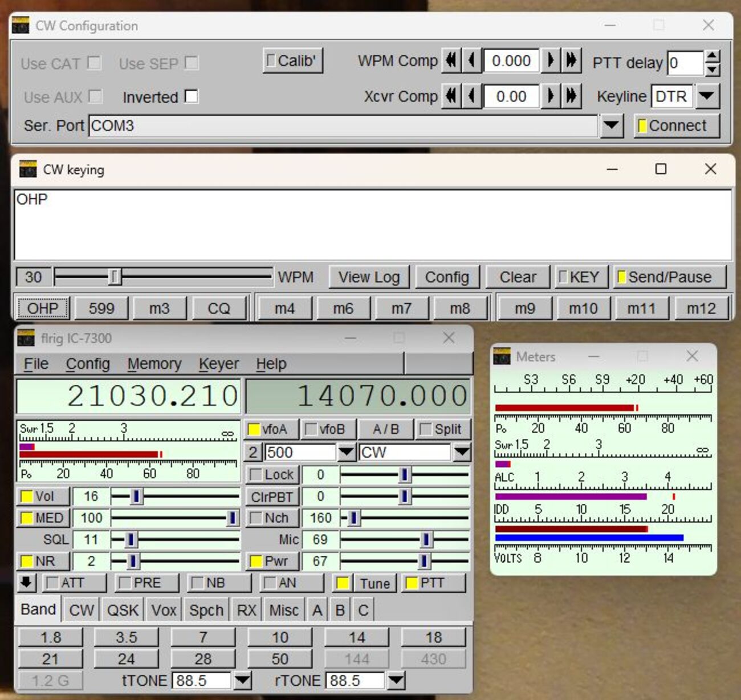The height and width of the screenshot is (700, 741).
Task: Open the Keyer menu
Action: pyautogui.click(x=219, y=363)
